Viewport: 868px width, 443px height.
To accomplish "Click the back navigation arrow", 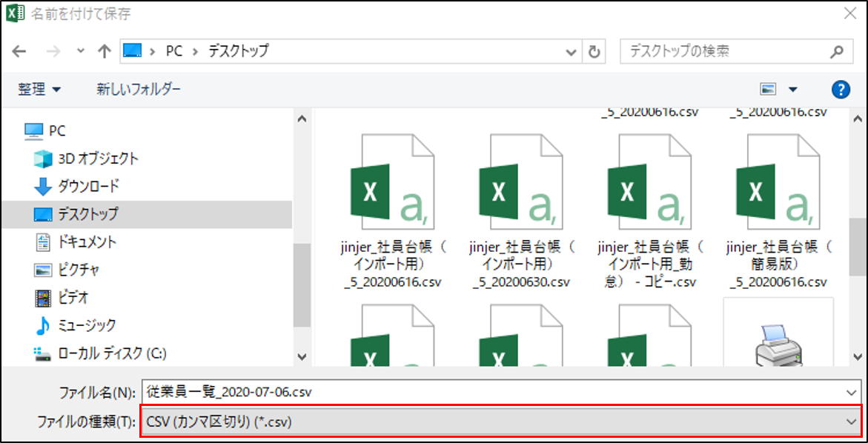I will coord(20,51).
